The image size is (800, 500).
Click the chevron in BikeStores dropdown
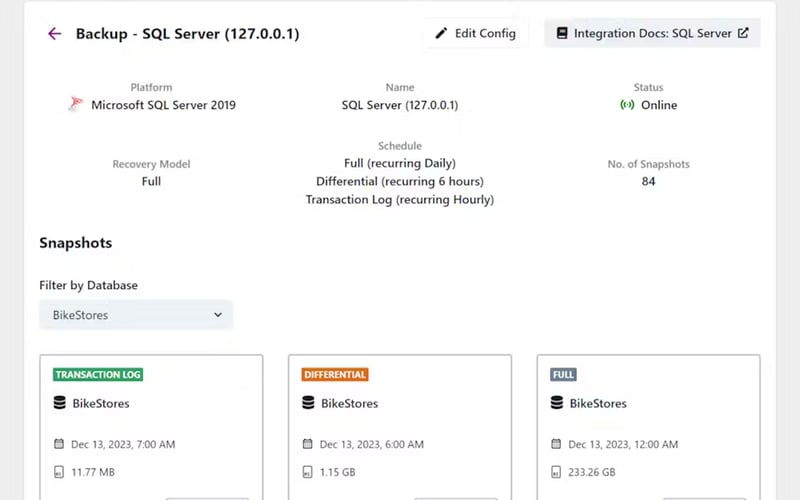pos(218,315)
